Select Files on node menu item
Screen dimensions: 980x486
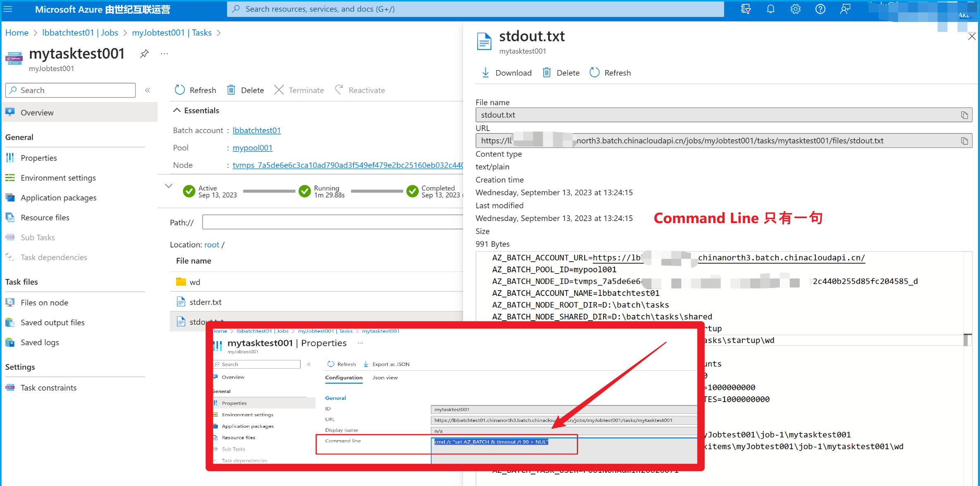pos(44,303)
